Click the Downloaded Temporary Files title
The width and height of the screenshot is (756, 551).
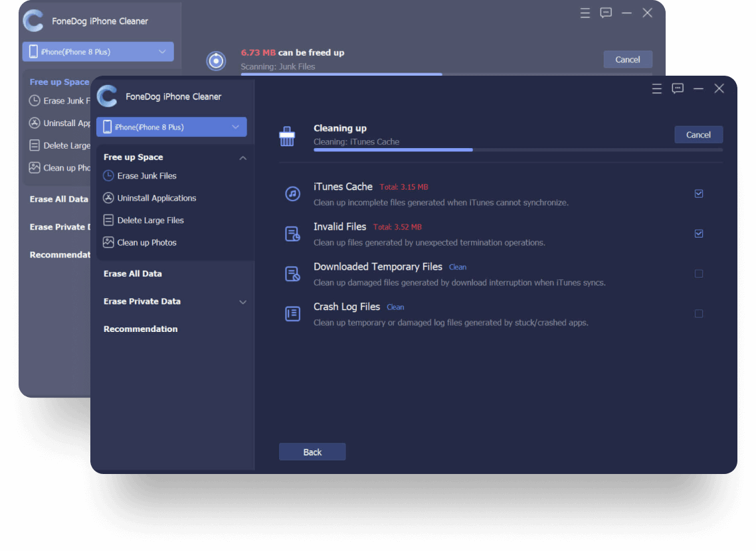coord(378,266)
